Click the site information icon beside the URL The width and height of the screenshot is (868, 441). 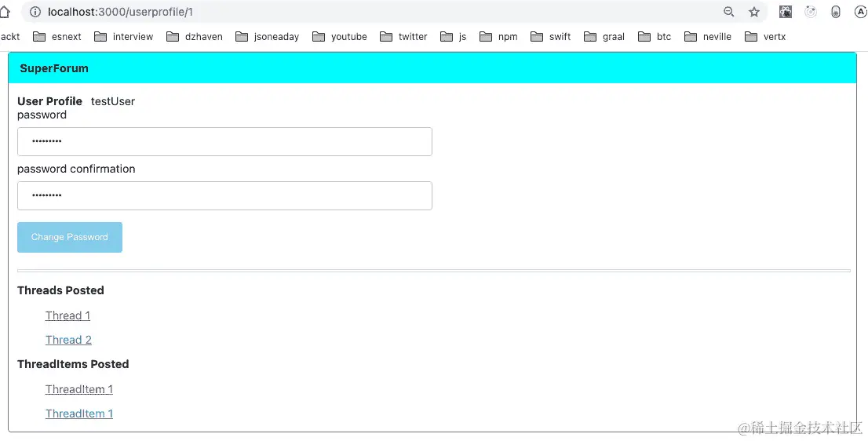(35, 12)
